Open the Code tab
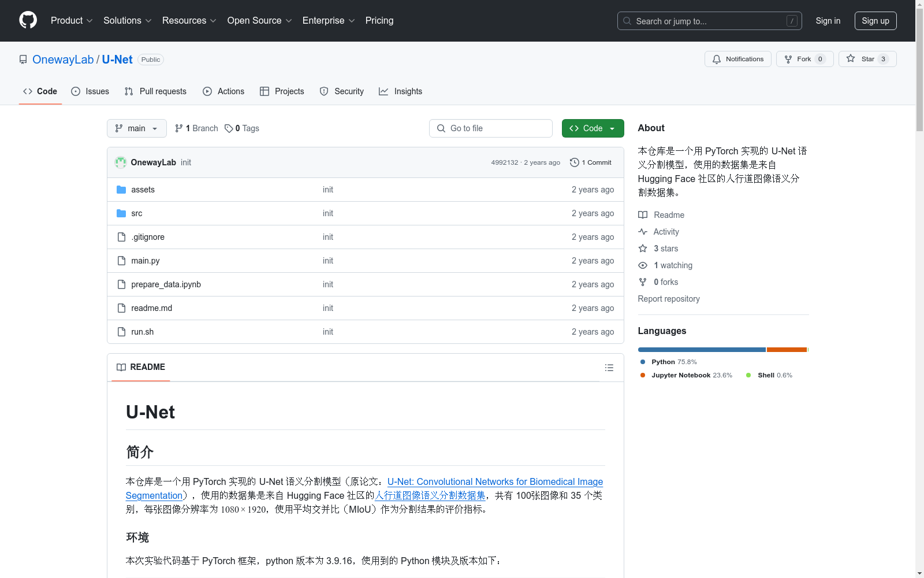924x578 pixels. (40, 91)
